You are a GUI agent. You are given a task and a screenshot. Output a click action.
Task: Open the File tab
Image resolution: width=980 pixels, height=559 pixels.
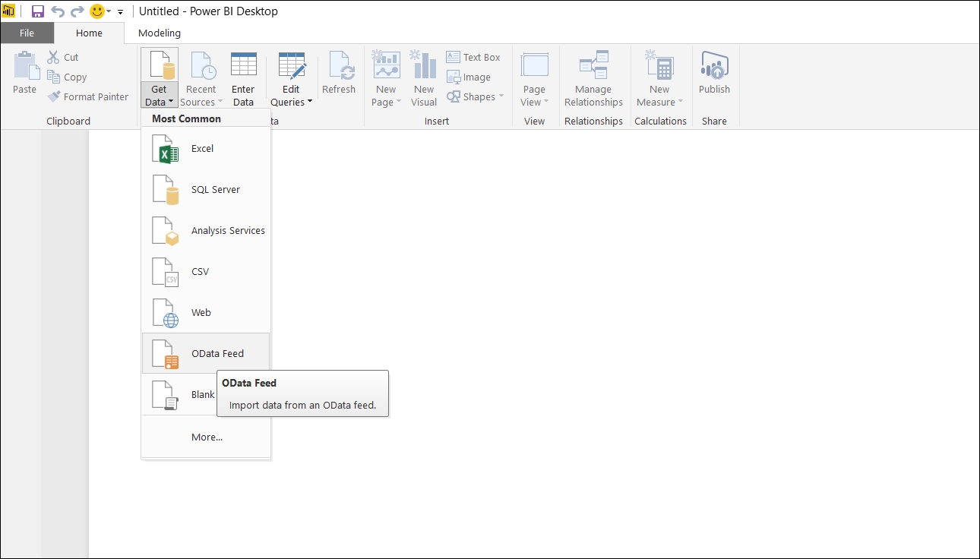pos(27,33)
